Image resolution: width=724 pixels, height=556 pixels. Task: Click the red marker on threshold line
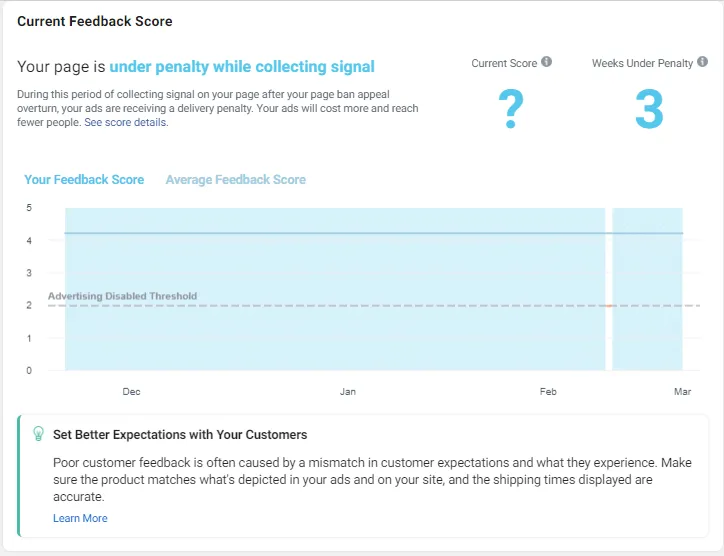click(609, 306)
